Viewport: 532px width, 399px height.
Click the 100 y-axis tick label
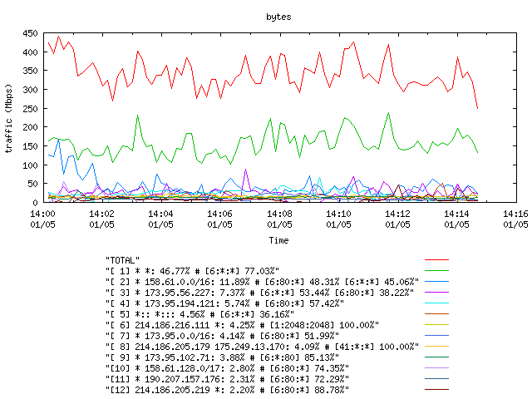click(30, 165)
